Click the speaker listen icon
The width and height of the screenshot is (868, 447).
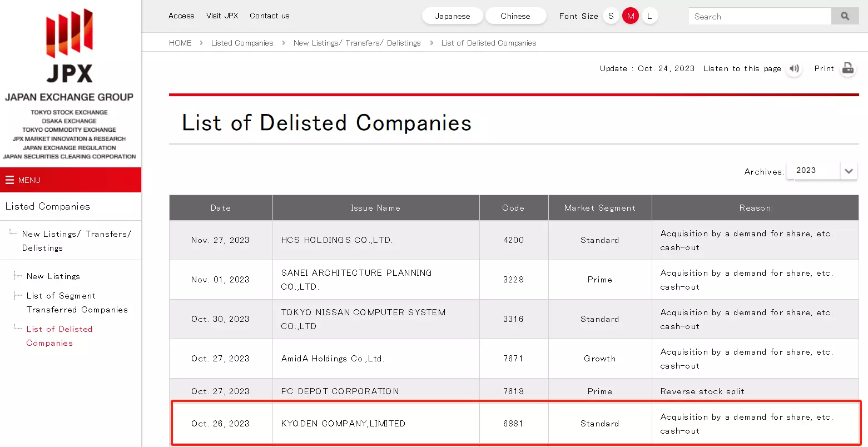794,68
